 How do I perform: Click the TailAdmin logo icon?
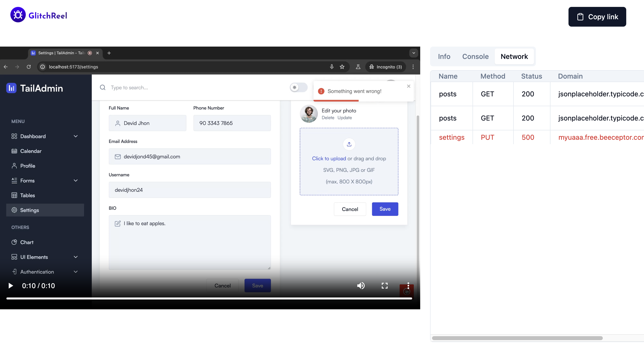11,88
